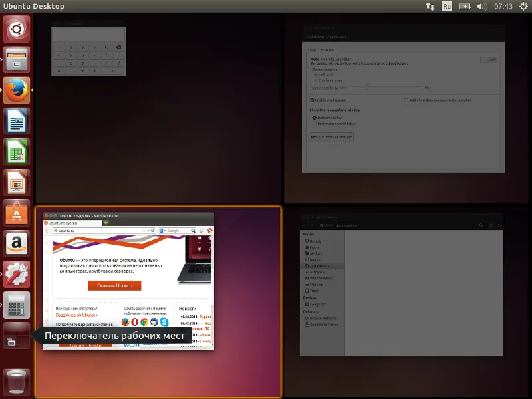
Task: Select the Top left corner reveal option
Action: (x=315, y=80)
